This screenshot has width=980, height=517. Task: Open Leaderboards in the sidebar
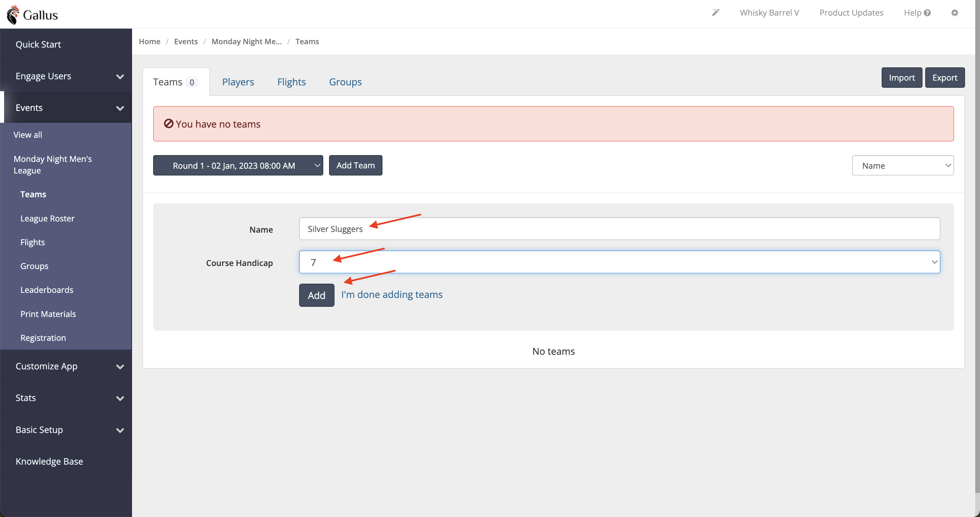tap(47, 290)
